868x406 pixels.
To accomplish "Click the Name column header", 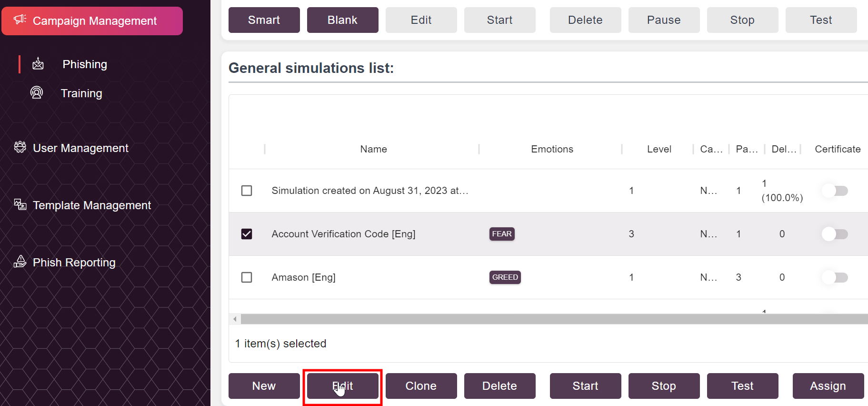I will pyautogui.click(x=373, y=149).
